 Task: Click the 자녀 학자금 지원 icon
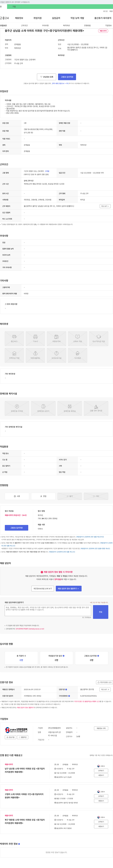pyautogui.click(x=99, y=339)
